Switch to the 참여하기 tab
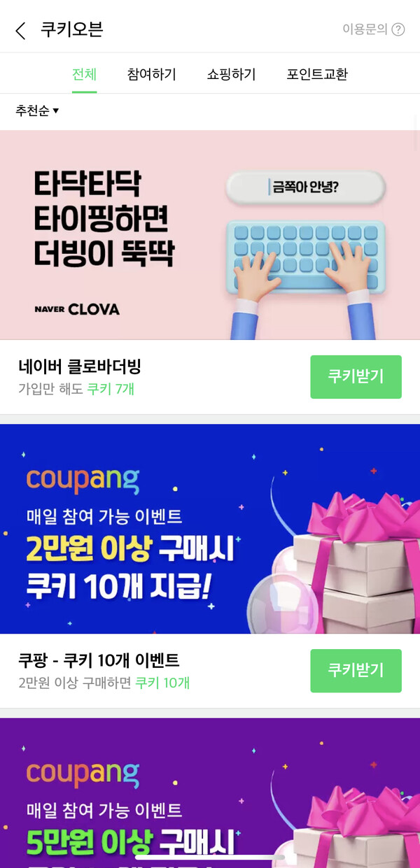This screenshot has height=868, width=420. tap(151, 74)
